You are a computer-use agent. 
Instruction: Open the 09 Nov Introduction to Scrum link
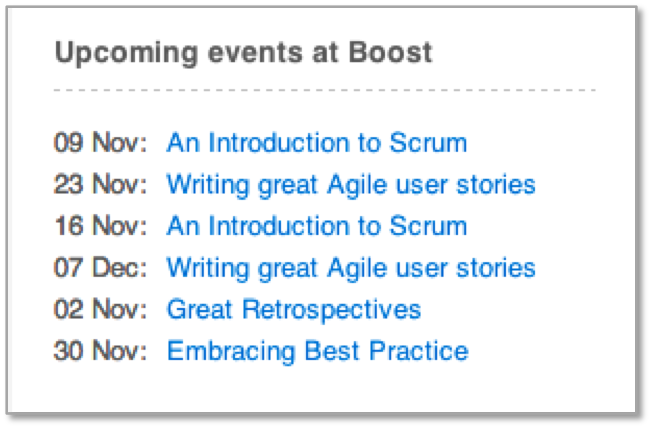click(x=317, y=143)
